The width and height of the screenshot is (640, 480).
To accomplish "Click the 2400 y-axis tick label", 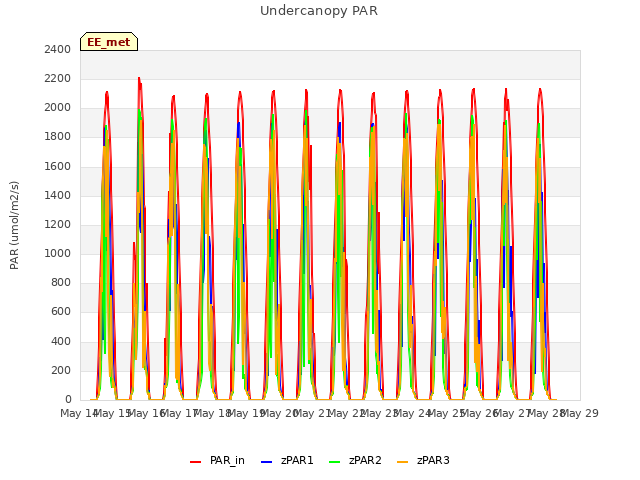I will [58, 49].
